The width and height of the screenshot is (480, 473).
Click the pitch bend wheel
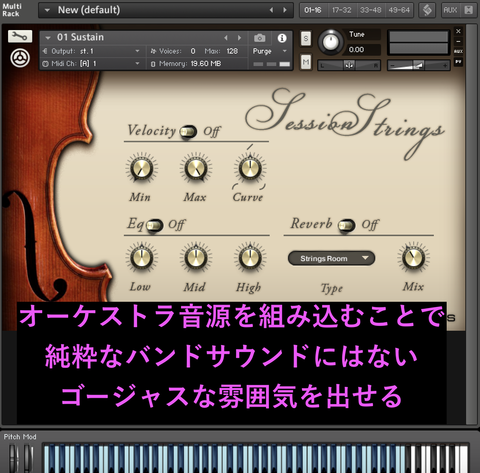(14, 458)
